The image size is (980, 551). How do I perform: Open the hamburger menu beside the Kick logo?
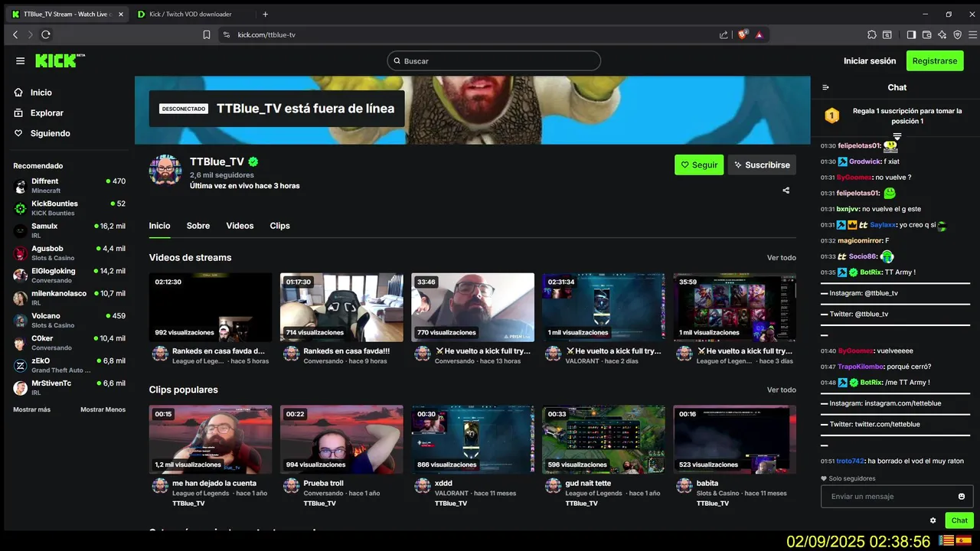[x=20, y=60]
